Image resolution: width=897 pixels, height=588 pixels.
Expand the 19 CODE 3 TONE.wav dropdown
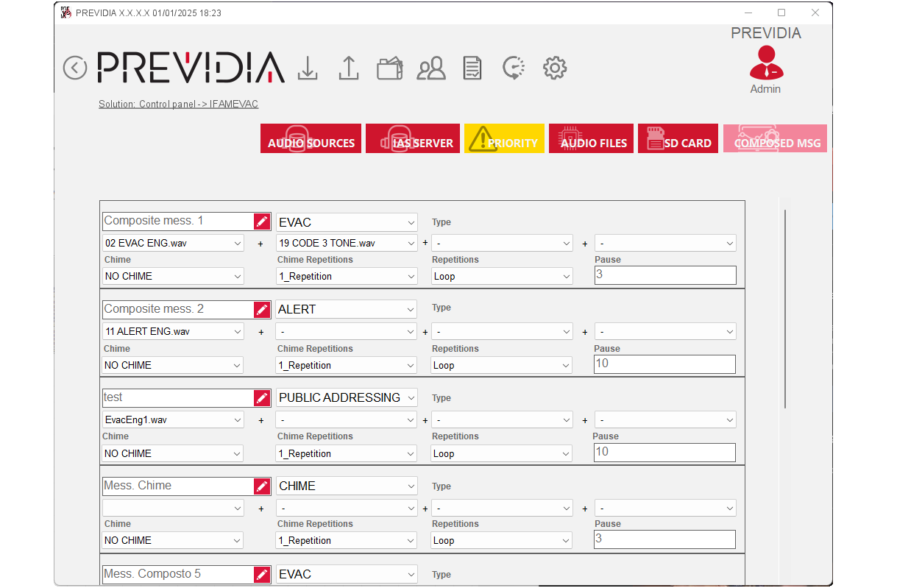coord(346,243)
